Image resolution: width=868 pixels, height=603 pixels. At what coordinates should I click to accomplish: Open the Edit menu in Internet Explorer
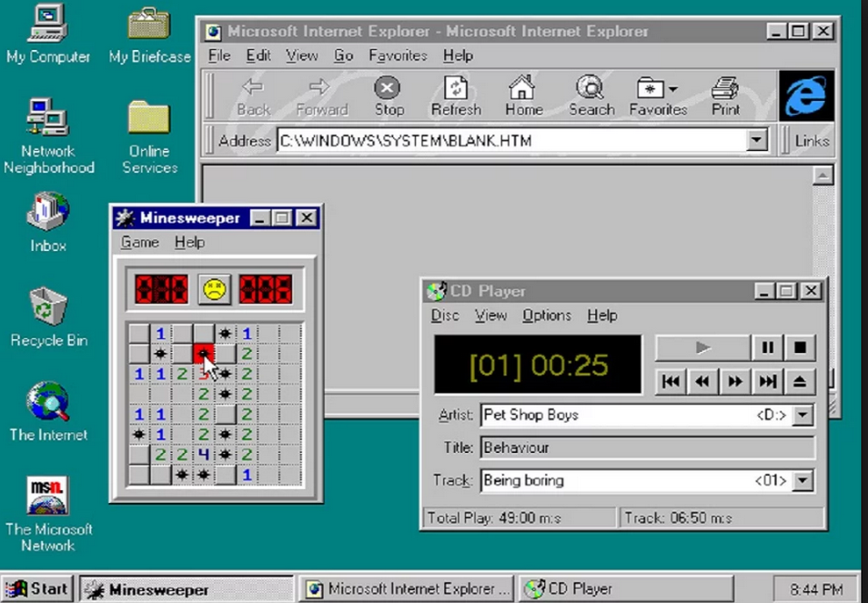coord(258,55)
